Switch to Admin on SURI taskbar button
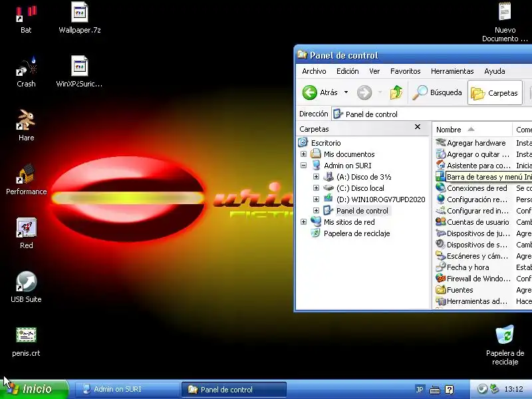This screenshot has width=532, height=399. (x=126, y=389)
